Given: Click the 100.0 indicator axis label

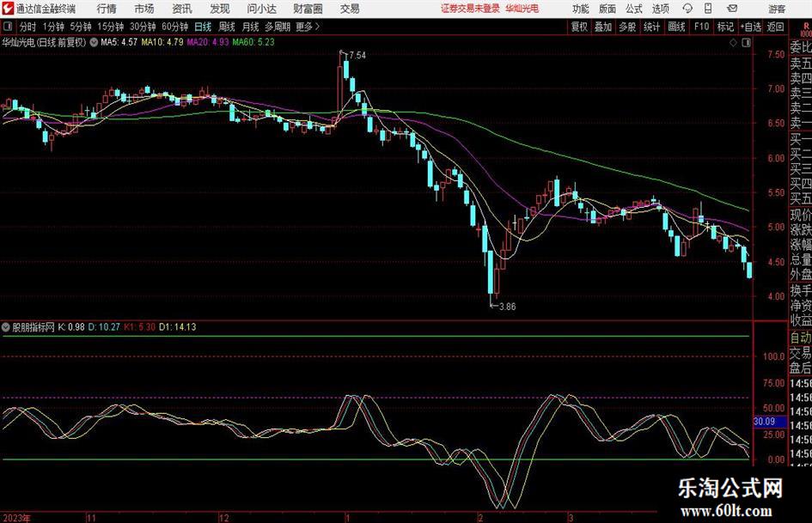Looking at the screenshot, I should [x=774, y=356].
